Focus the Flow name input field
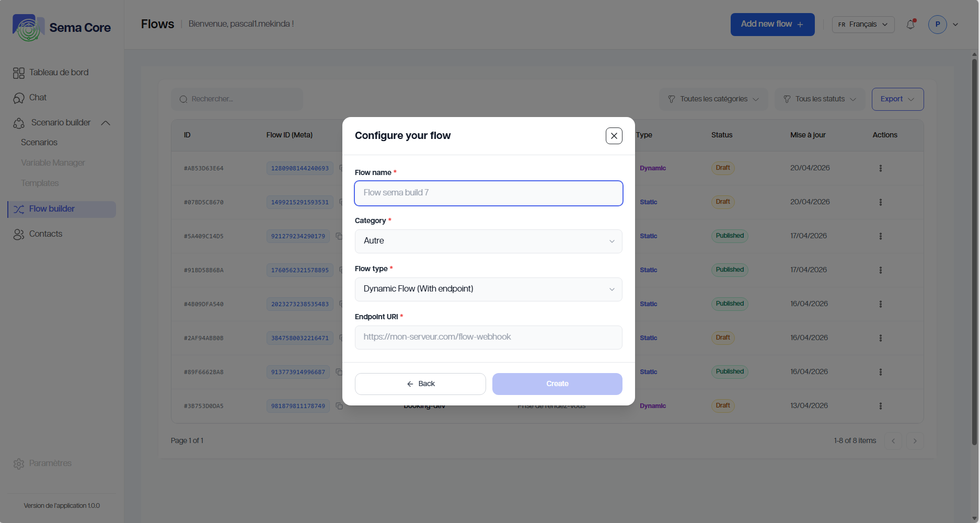Screen dimensions: 980x523 point(488,193)
